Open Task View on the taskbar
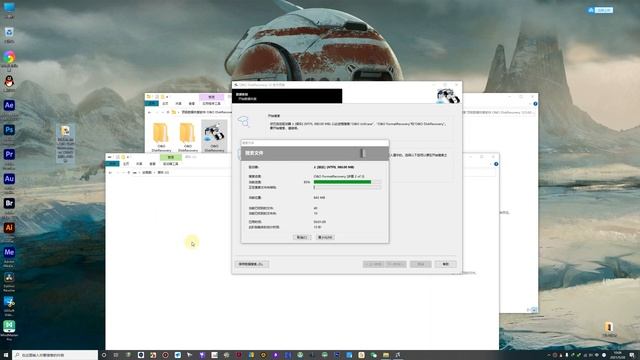The height and width of the screenshot is (360, 640). point(116,355)
